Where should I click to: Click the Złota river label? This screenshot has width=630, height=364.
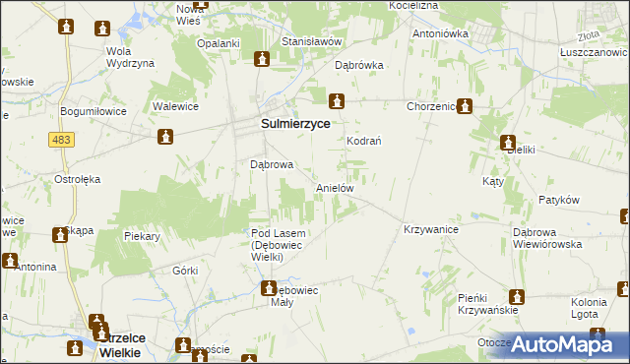click(589, 36)
